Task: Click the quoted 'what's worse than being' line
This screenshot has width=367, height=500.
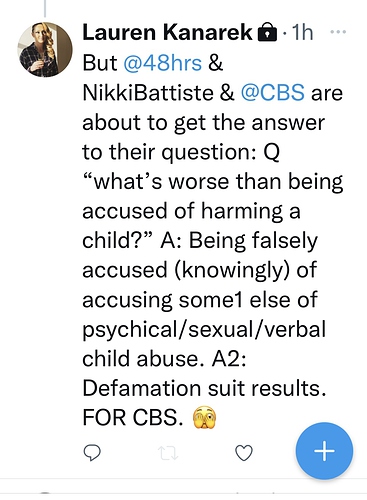Action: click(213, 182)
